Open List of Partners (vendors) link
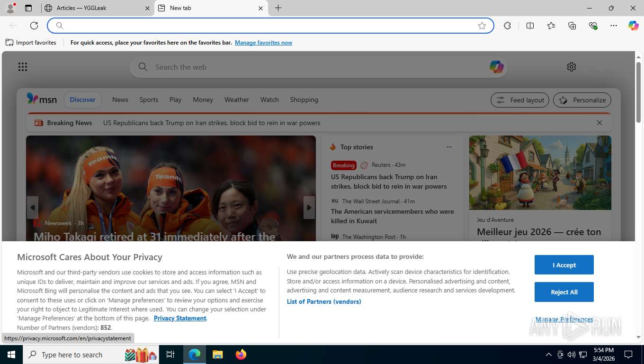 (x=324, y=301)
